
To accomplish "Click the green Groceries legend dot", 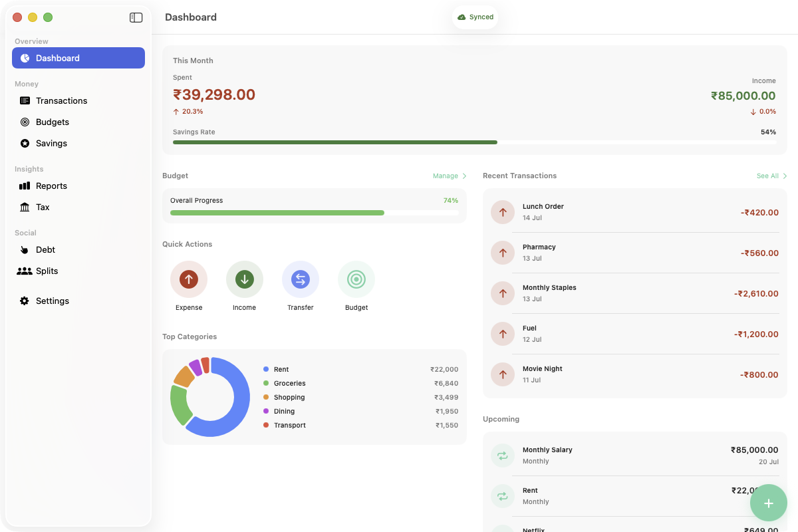I will coord(266,383).
